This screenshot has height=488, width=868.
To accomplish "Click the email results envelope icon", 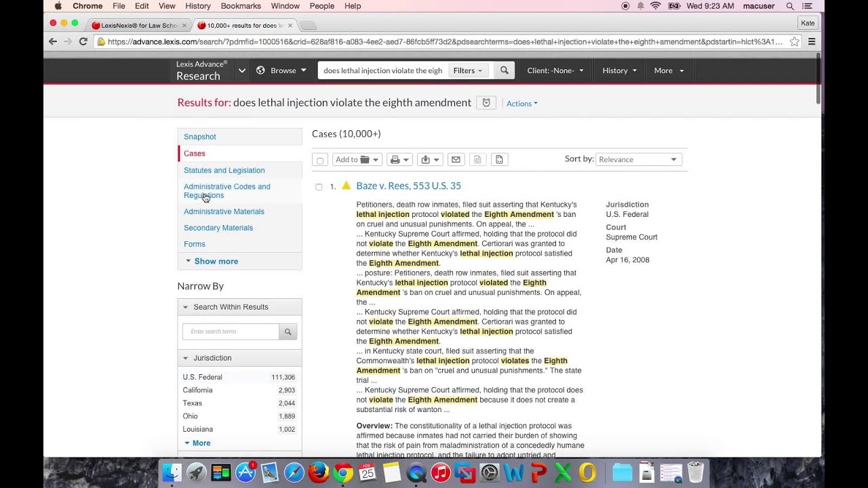I will (x=456, y=159).
